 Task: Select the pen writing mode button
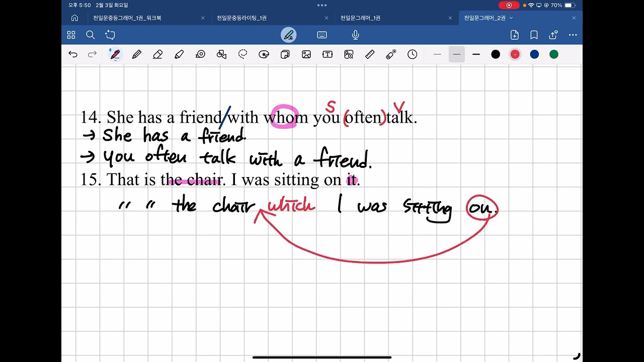[x=288, y=35]
